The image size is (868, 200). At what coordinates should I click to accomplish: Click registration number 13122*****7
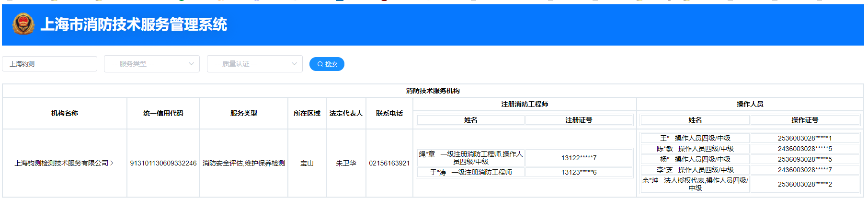pos(579,158)
